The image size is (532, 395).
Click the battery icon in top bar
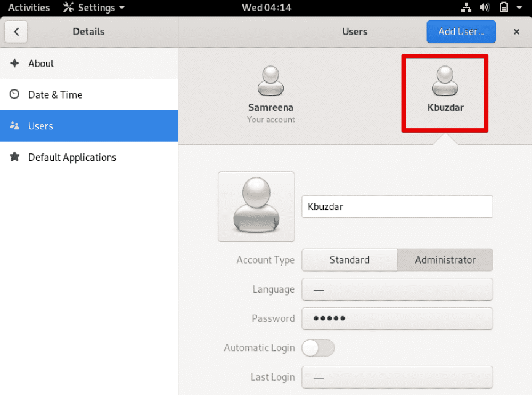(504, 7)
